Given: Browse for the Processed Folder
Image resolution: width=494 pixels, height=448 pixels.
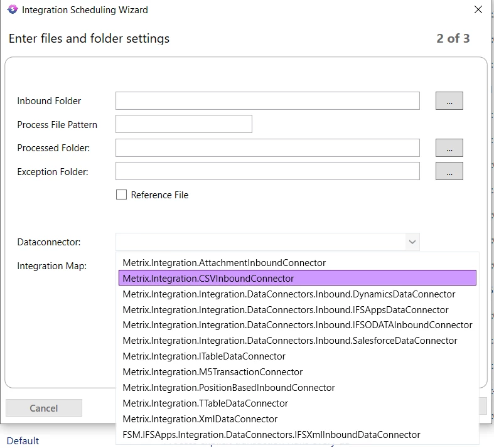Looking at the screenshot, I should 449,148.
